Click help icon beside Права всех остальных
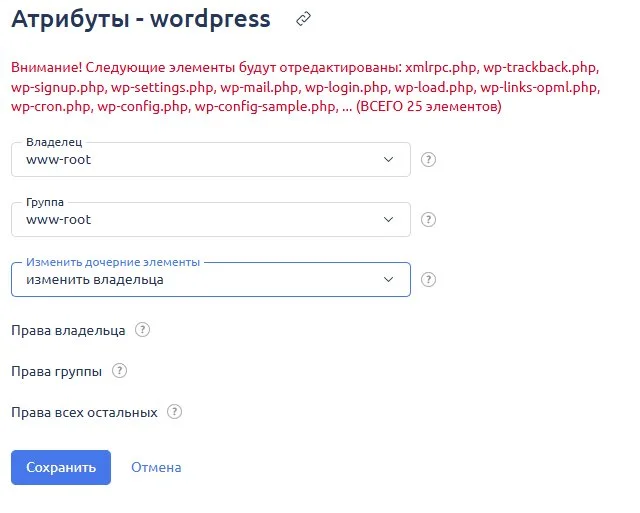640x513 pixels. point(174,412)
